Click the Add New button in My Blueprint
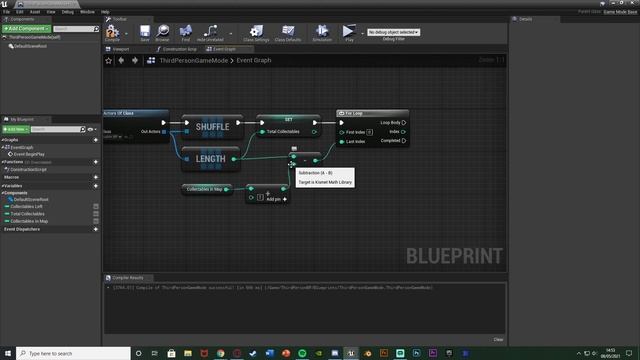The width and height of the screenshot is (640, 360). pyautogui.click(x=16, y=129)
